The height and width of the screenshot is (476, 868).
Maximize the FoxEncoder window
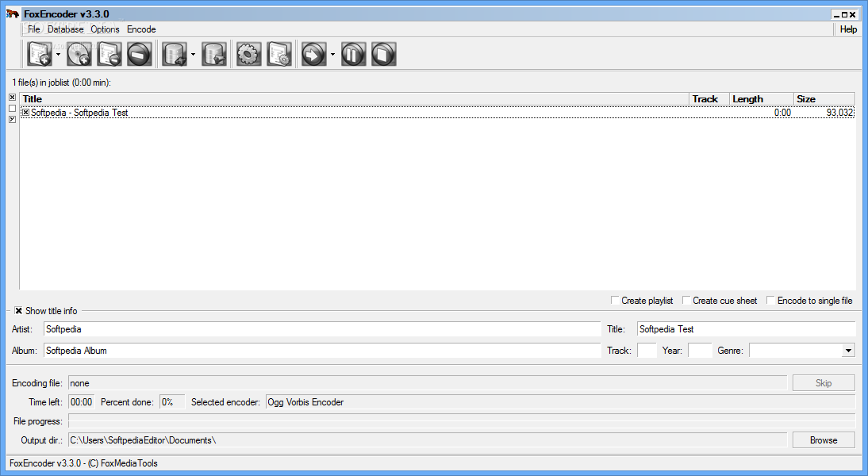pyautogui.click(x=844, y=15)
